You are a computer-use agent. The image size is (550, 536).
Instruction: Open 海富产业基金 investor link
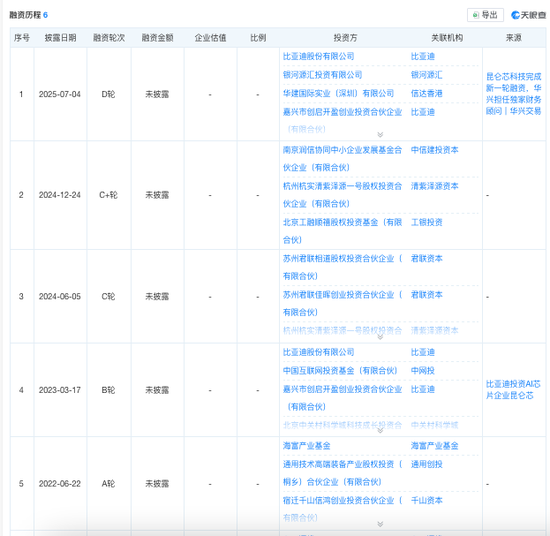(x=307, y=446)
